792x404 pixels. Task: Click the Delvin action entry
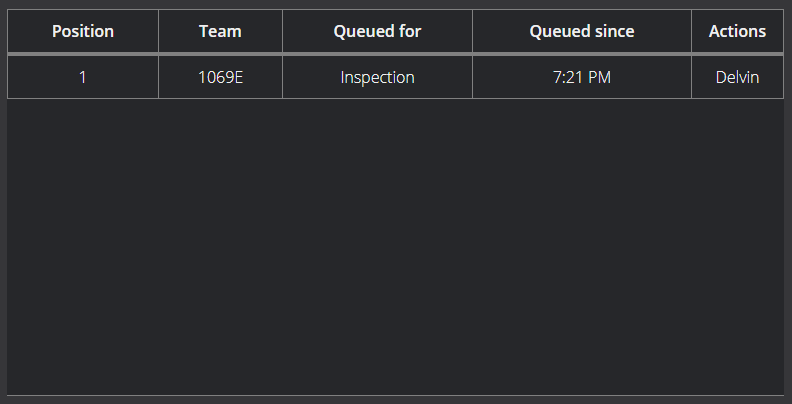(x=737, y=77)
